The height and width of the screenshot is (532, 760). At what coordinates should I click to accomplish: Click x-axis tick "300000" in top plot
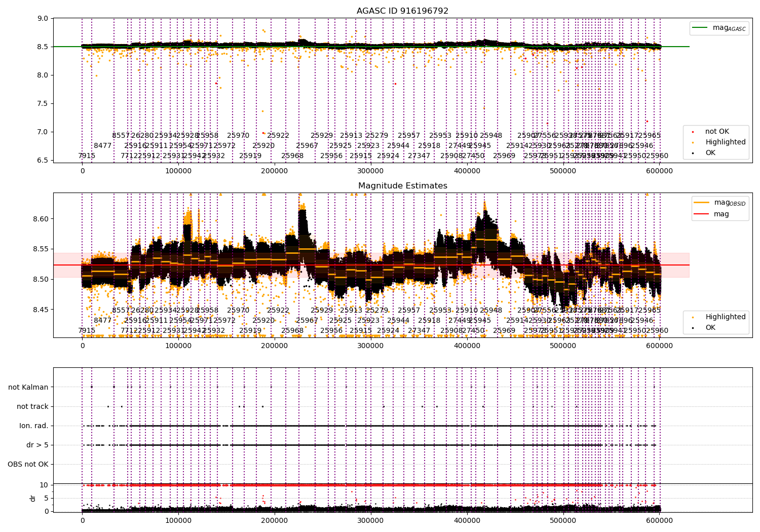[x=370, y=171]
